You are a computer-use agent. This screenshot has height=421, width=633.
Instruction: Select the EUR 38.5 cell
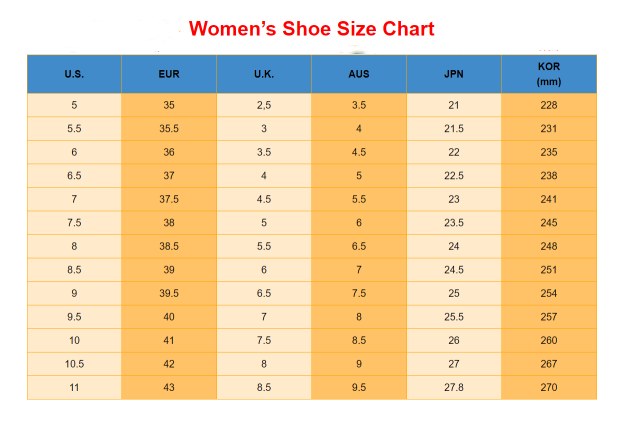click(x=169, y=246)
